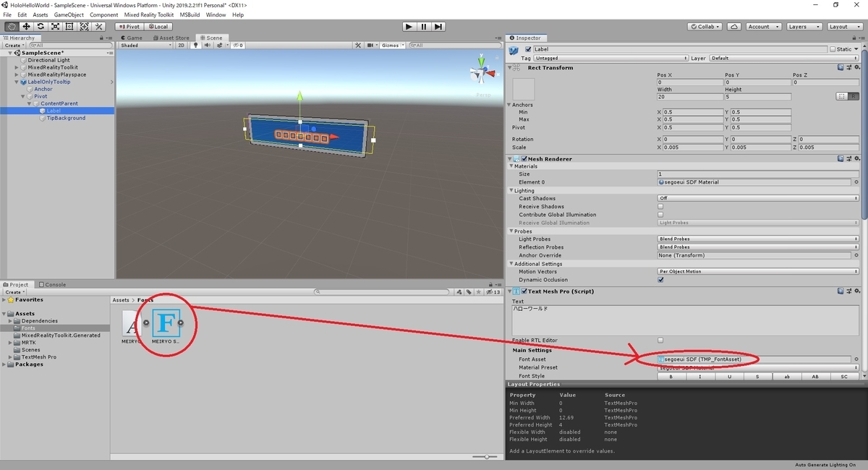868x470 pixels.
Task: Toggle Mesh Renderer enabled checkbox
Action: [x=524, y=158]
